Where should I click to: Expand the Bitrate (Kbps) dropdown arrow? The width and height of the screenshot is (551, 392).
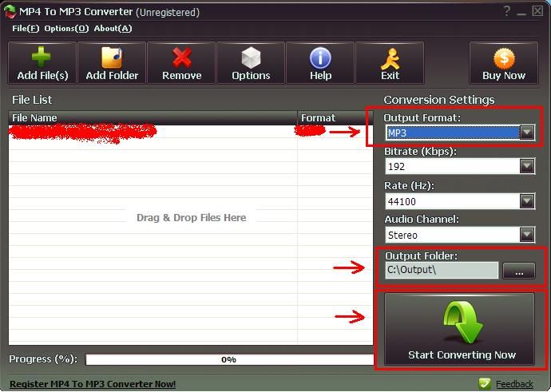click(527, 166)
